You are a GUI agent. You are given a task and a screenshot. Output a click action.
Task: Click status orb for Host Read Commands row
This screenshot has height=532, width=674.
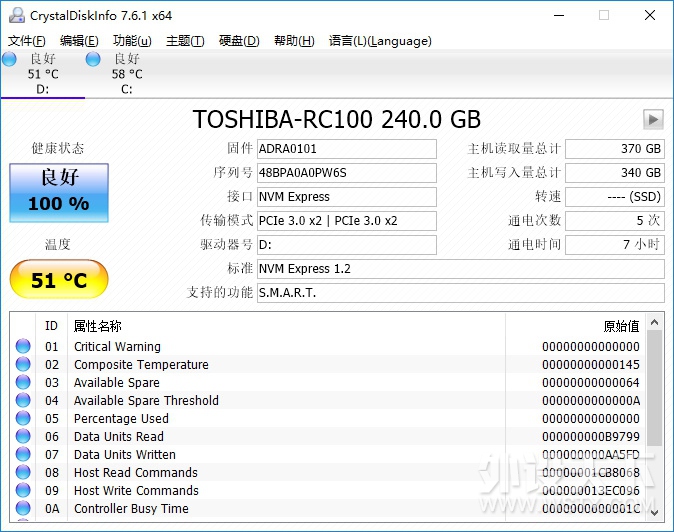(23, 472)
